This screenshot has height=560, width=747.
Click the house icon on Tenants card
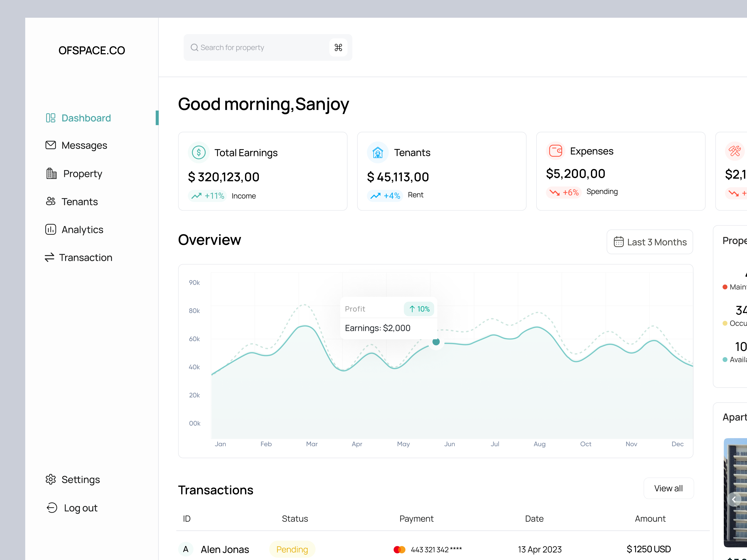(377, 152)
